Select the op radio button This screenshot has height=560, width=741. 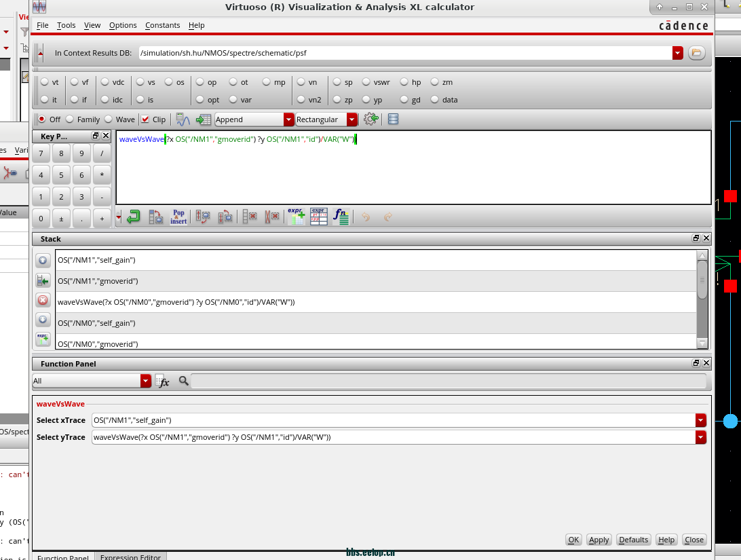(x=200, y=82)
